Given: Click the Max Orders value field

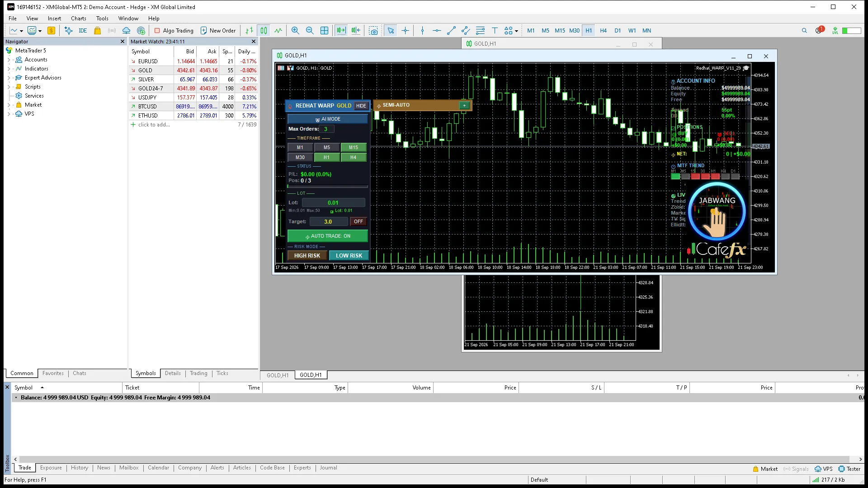Looking at the screenshot, I should pyautogui.click(x=326, y=129).
